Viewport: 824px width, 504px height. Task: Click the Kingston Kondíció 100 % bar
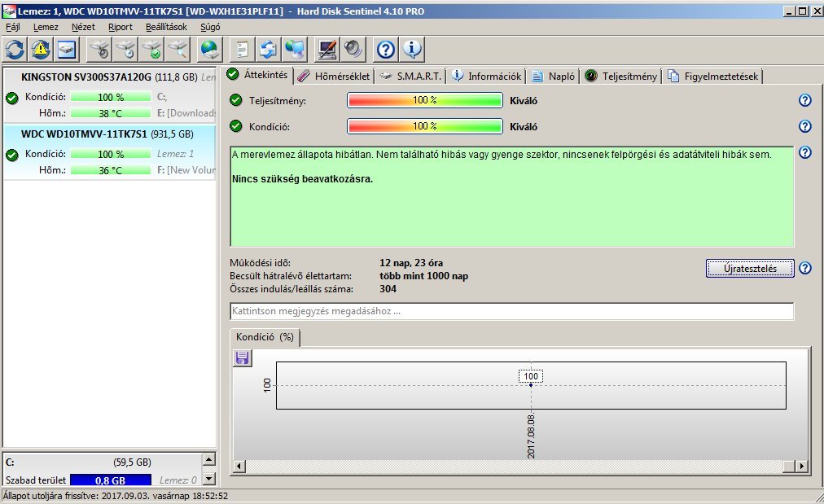[x=111, y=97]
